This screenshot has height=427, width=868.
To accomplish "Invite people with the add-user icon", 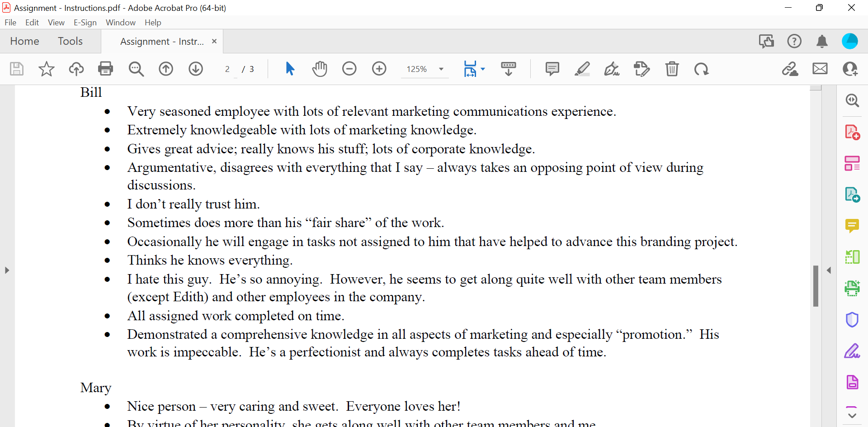I will coord(850,69).
